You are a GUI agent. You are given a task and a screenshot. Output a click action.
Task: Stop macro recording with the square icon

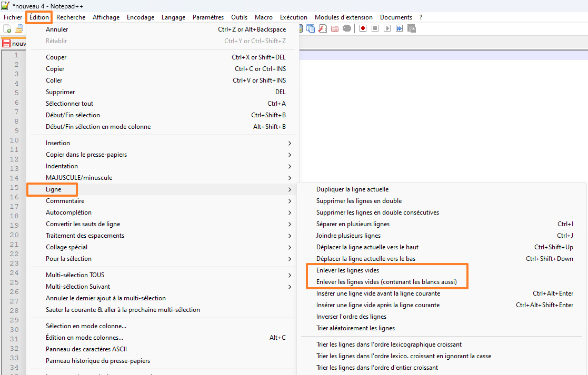[375, 28]
